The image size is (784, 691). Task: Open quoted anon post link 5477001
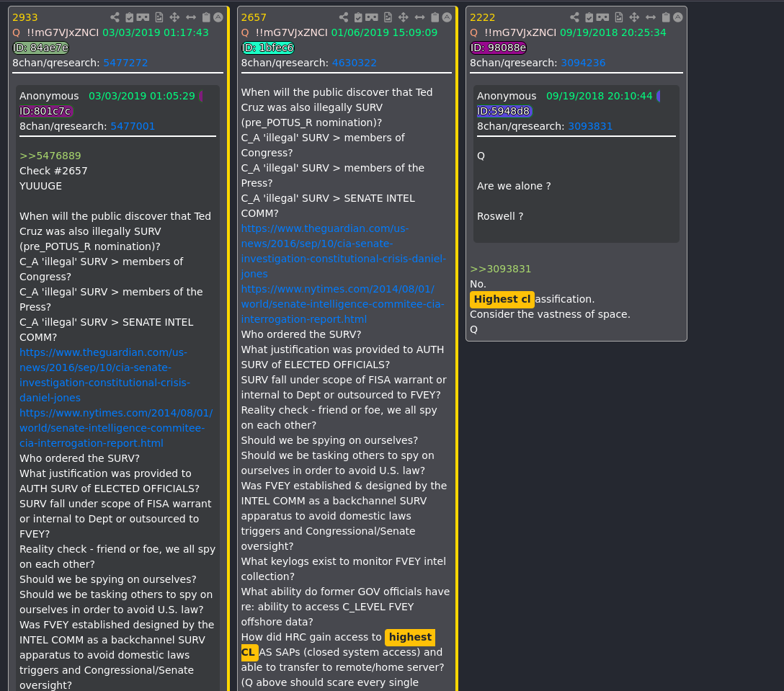133,127
